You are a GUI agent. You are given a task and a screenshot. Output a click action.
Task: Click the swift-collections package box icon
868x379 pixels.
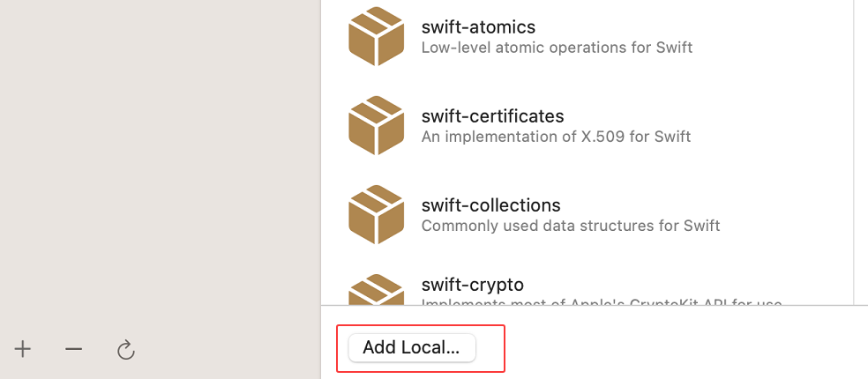click(376, 214)
